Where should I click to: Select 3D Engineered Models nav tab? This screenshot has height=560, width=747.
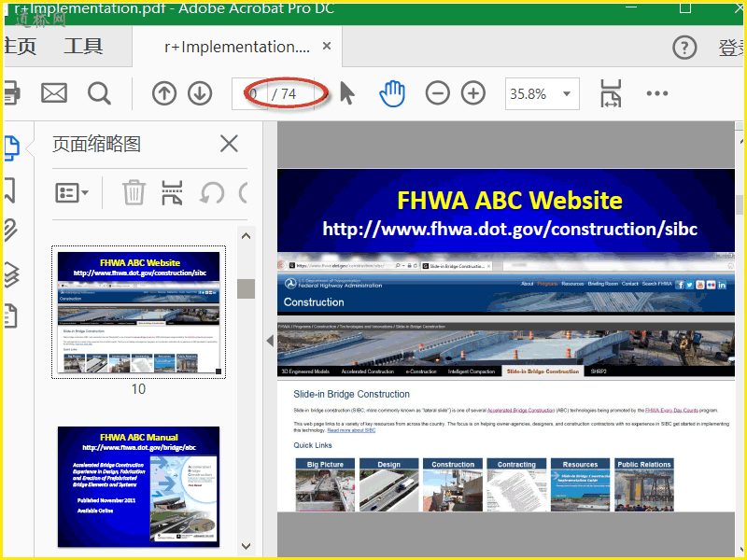305,371
